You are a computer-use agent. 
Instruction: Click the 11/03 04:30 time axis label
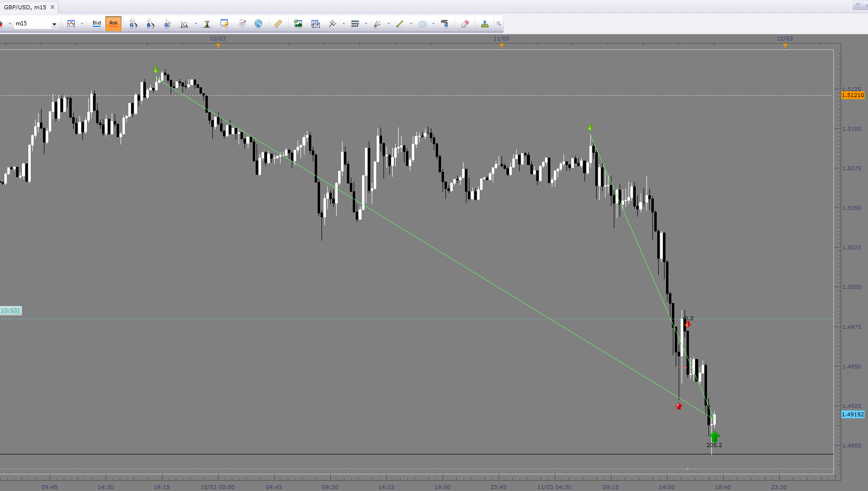[x=554, y=487]
